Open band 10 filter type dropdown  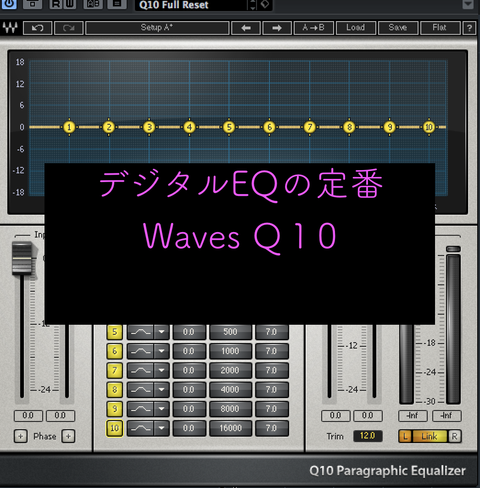point(162,428)
